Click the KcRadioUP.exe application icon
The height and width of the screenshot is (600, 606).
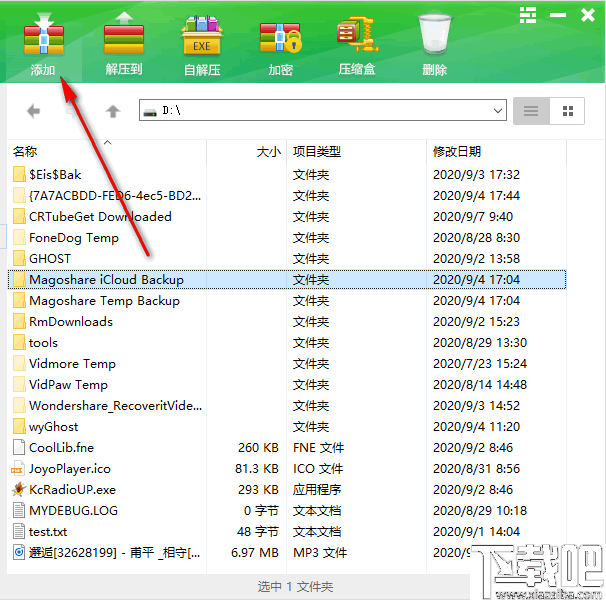[x=19, y=489]
